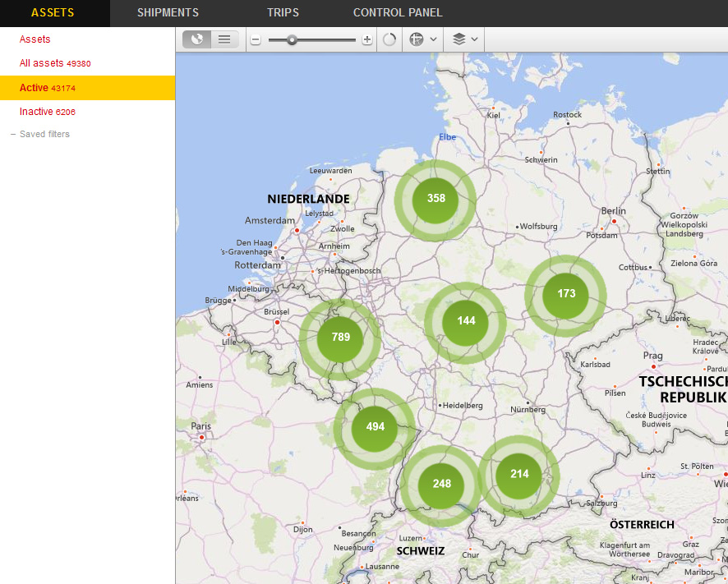Open the 494 asset cluster

375,427
